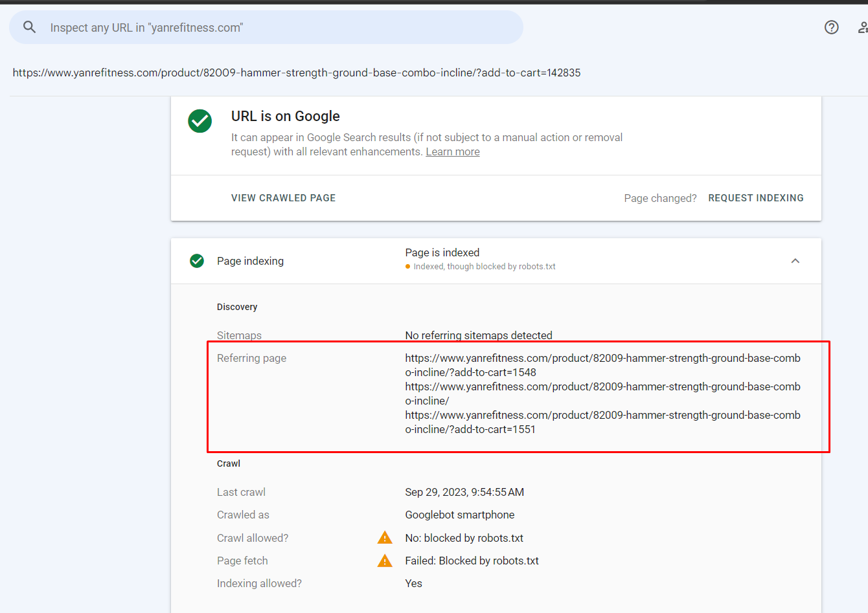This screenshot has height=613, width=868.
Task: Click the warning icon beside Page fetch
Action: tap(385, 561)
